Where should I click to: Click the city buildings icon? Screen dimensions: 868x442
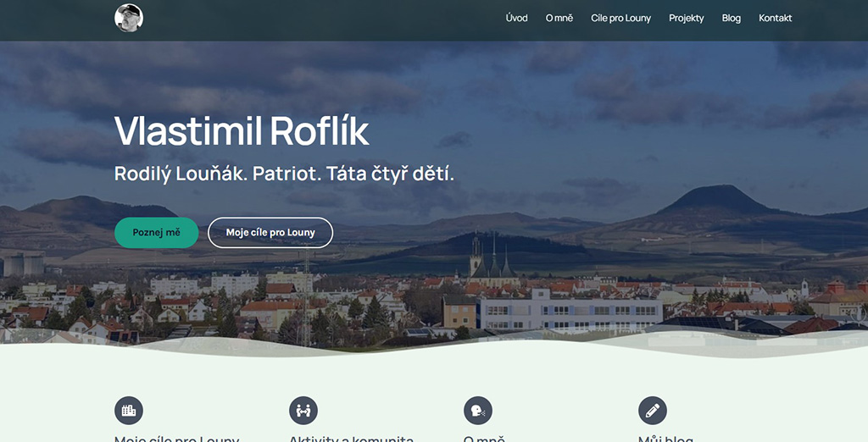[129, 411]
